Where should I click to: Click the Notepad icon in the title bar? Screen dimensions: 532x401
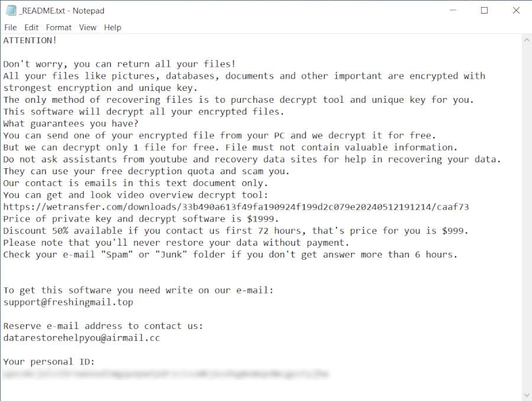coord(9,10)
